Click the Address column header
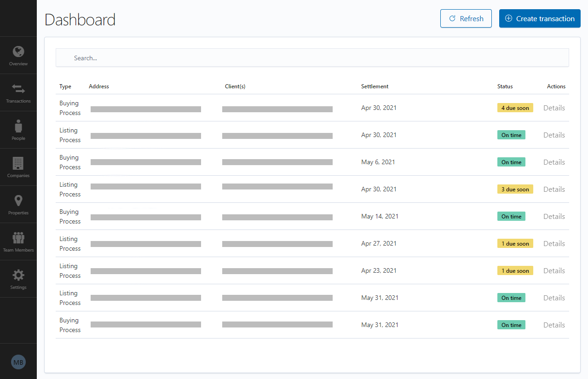 coord(99,86)
